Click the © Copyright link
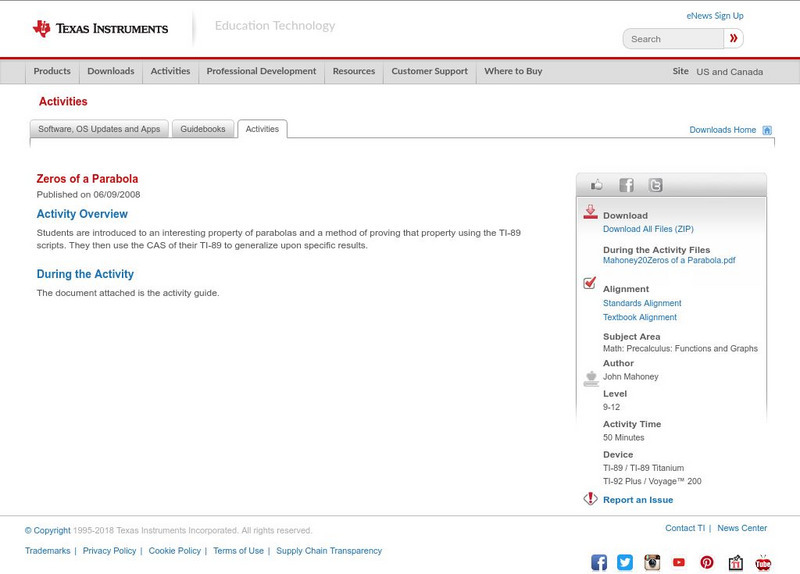 47,531
